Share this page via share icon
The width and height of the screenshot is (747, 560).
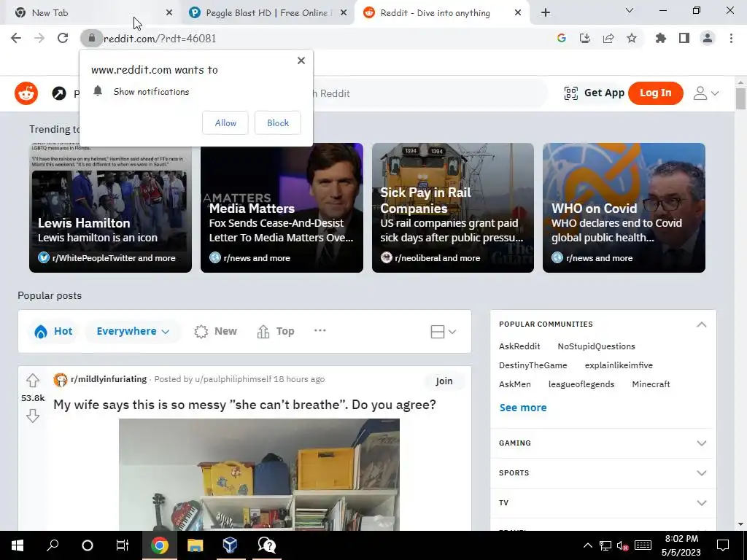coord(608,38)
